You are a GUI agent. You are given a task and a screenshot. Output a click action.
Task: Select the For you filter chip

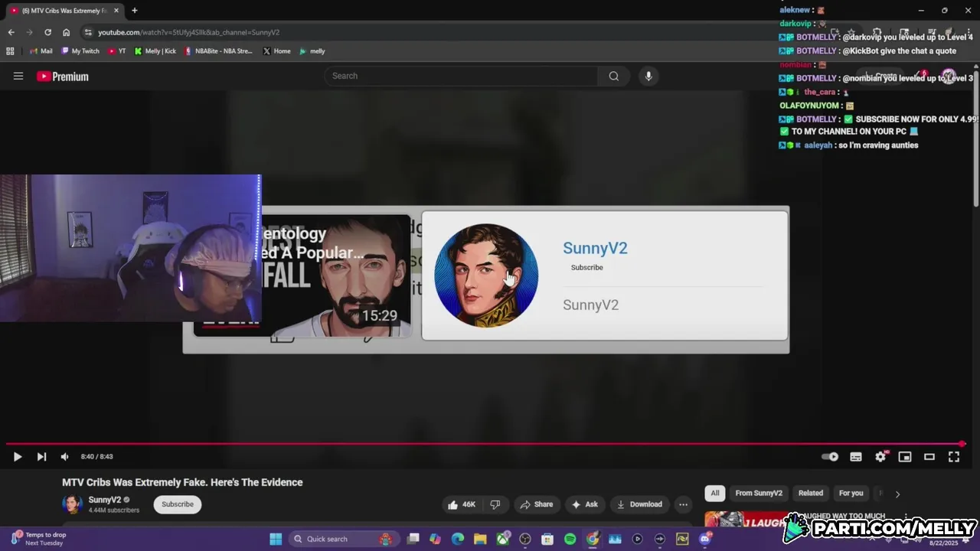point(851,494)
